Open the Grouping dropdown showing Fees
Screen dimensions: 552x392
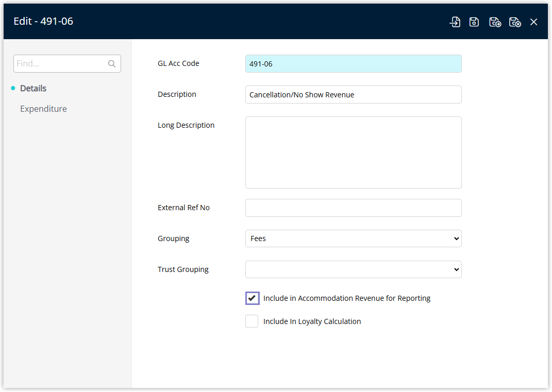tap(353, 238)
